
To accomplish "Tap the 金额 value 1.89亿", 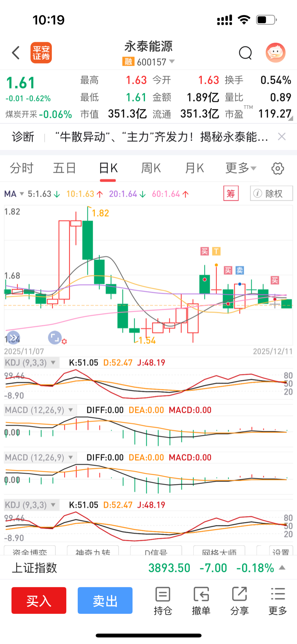I will point(203,97).
